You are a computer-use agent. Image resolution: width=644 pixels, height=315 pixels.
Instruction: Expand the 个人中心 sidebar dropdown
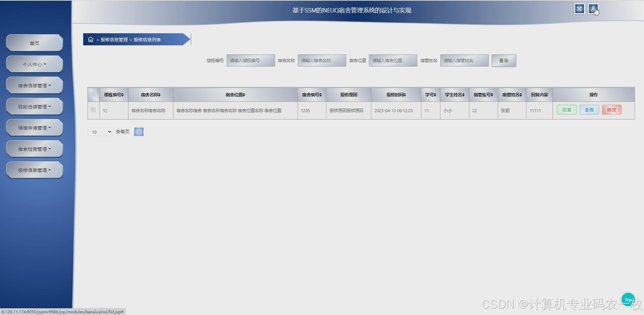click(x=34, y=64)
